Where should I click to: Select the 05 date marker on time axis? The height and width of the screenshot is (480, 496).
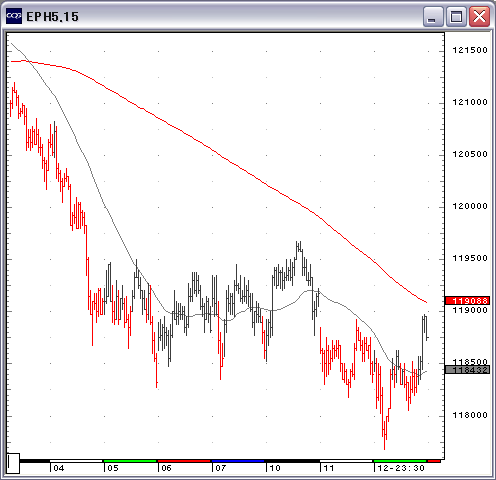click(x=113, y=468)
